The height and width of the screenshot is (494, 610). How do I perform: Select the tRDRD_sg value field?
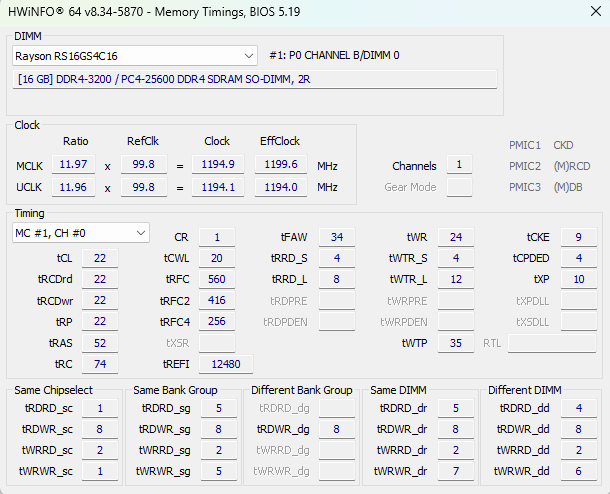coord(219,408)
